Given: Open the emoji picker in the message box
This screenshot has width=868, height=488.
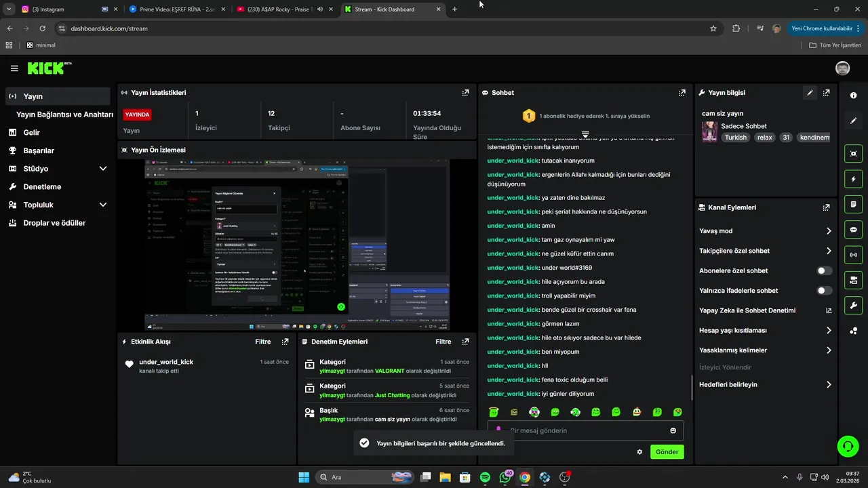Looking at the screenshot, I should pyautogui.click(x=673, y=430).
